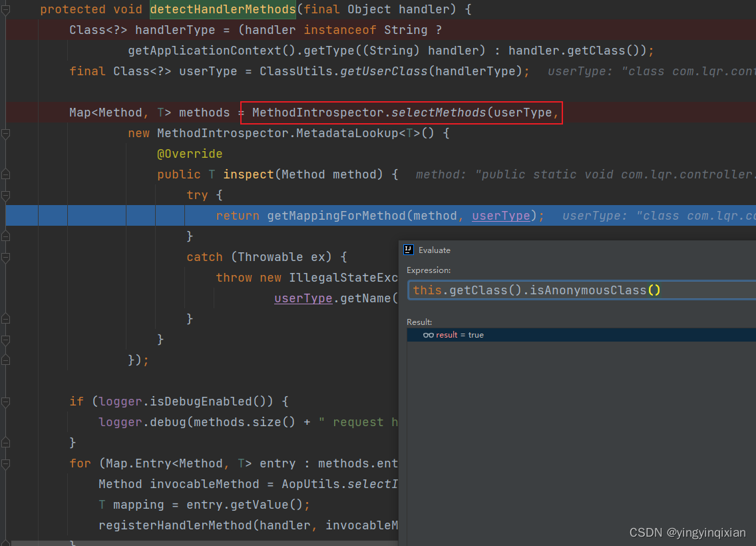Click 'instanceof' keyword in the first statement
756x546 pixels.
pos(340,30)
